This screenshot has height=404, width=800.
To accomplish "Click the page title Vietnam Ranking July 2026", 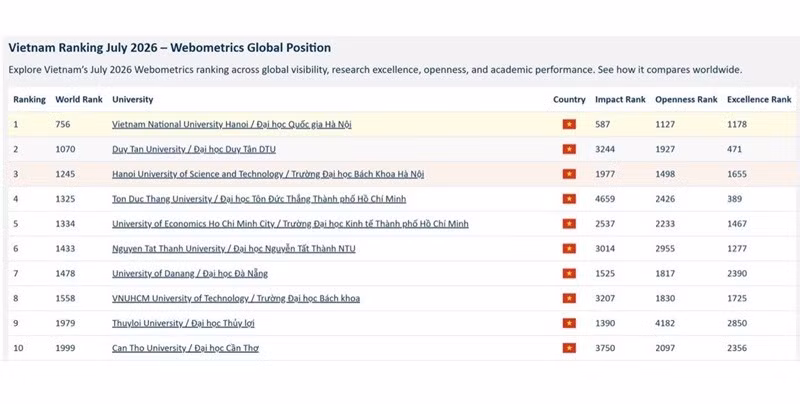I will 169,48.
